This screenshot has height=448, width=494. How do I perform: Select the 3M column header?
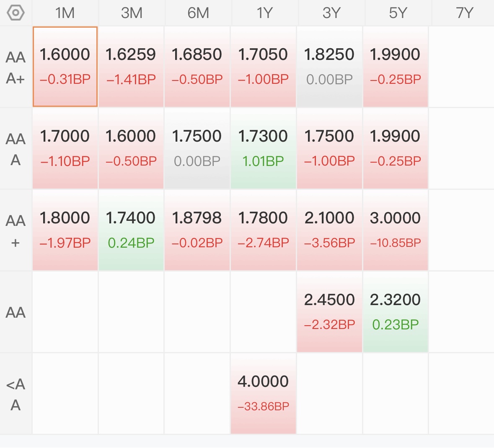point(132,13)
